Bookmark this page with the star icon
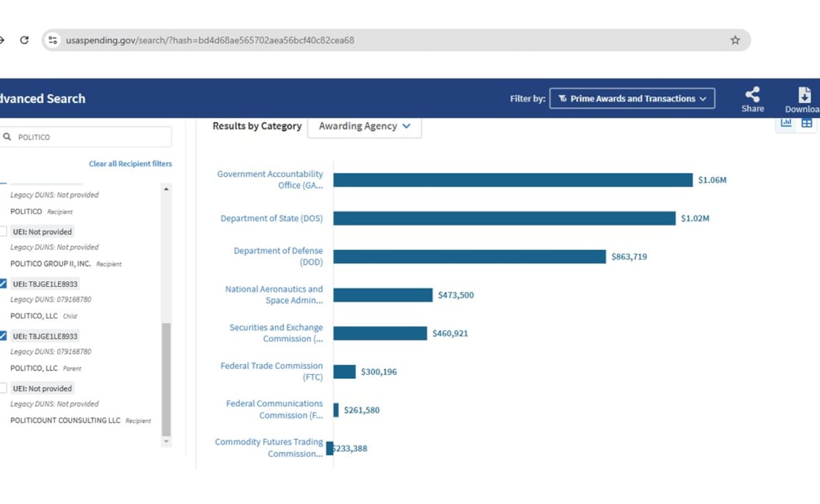The height and width of the screenshot is (504, 820). 735,40
